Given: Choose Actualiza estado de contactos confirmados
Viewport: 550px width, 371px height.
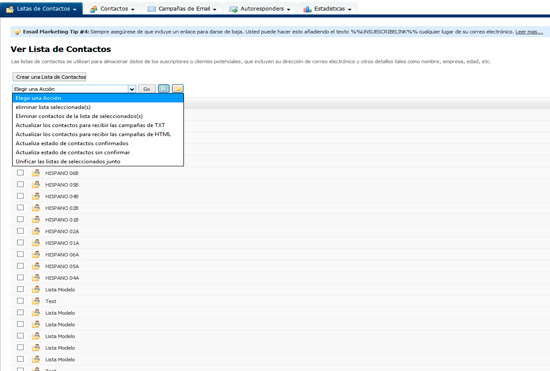Looking at the screenshot, I should tap(98, 143).
